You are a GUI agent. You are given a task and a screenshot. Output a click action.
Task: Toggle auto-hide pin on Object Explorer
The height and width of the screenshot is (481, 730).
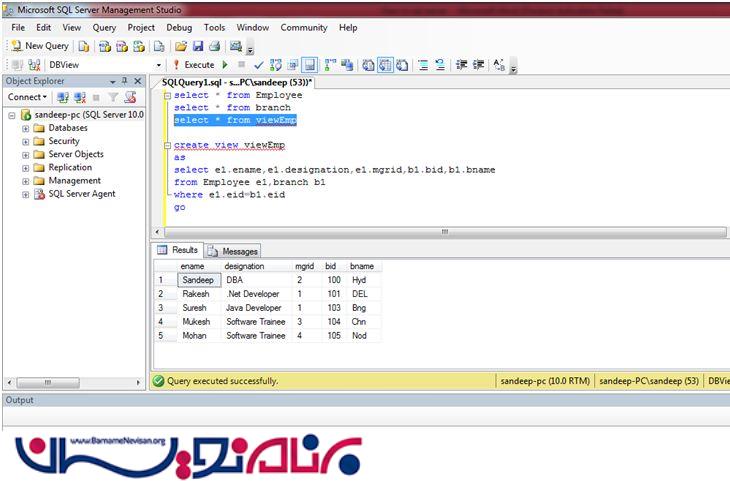(124, 81)
